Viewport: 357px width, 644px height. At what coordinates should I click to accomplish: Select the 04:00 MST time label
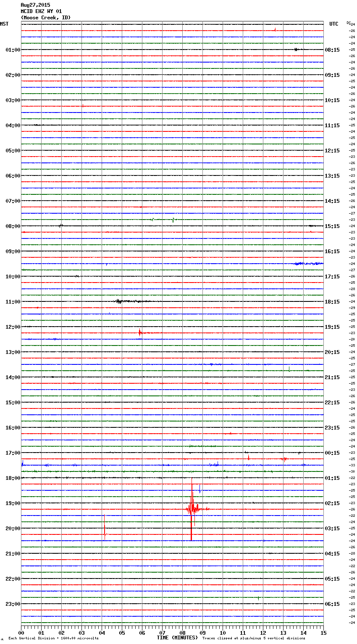pyautogui.click(x=13, y=126)
